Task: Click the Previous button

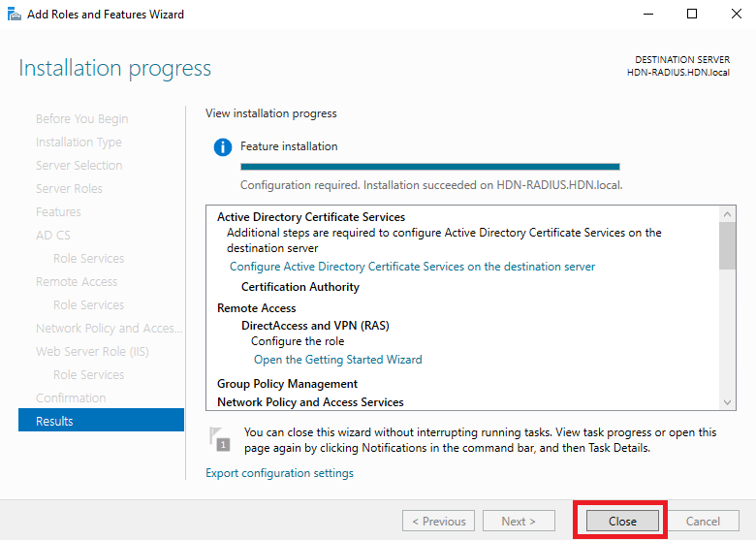Action: click(x=438, y=522)
